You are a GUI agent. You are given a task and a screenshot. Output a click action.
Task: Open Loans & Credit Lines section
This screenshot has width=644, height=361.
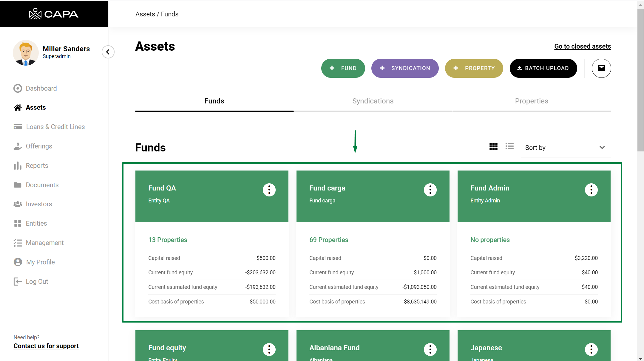point(55,127)
